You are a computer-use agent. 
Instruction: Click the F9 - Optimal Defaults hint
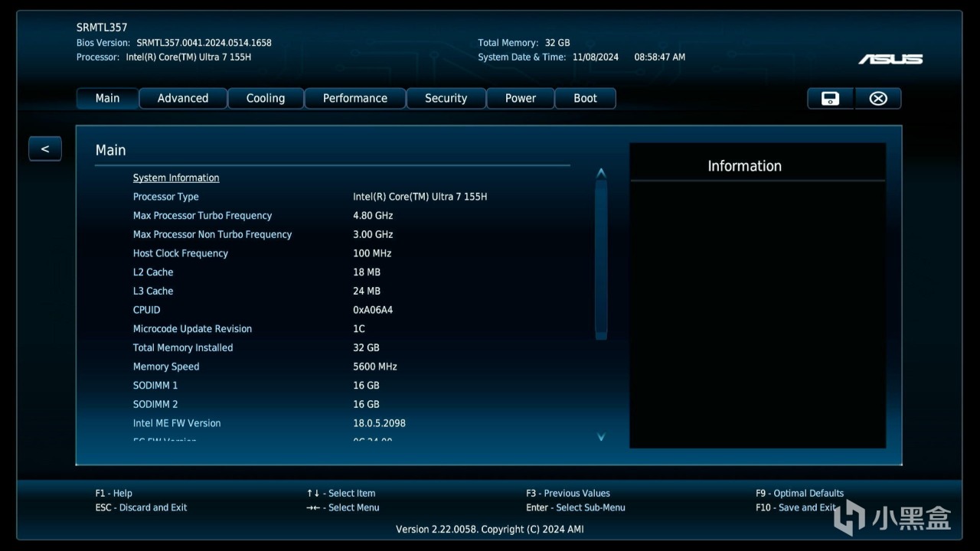pyautogui.click(x=800, y=494)
